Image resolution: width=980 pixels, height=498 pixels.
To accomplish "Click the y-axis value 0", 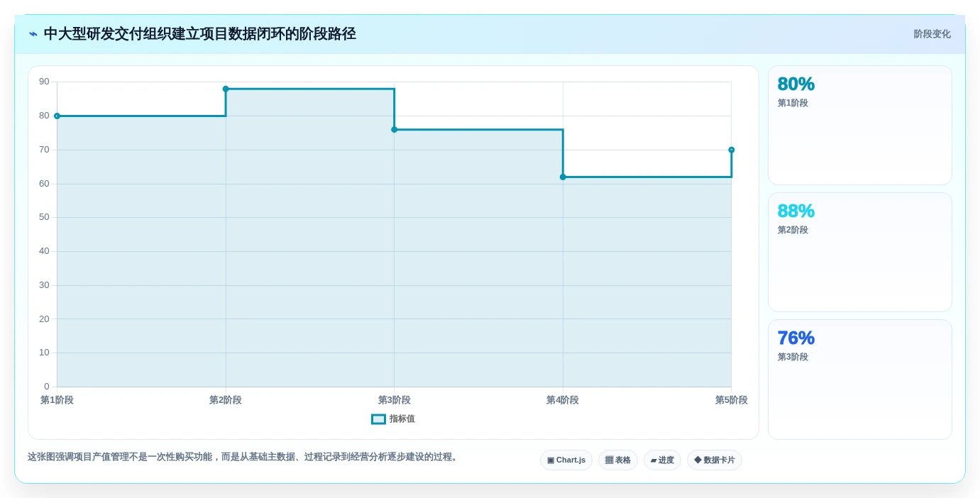I will pos(47,387).
